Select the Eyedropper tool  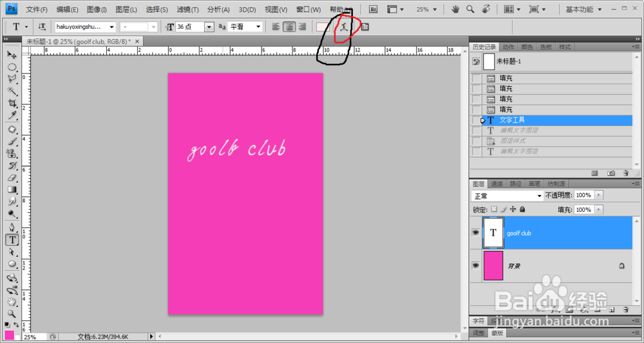tap(12, 115)
